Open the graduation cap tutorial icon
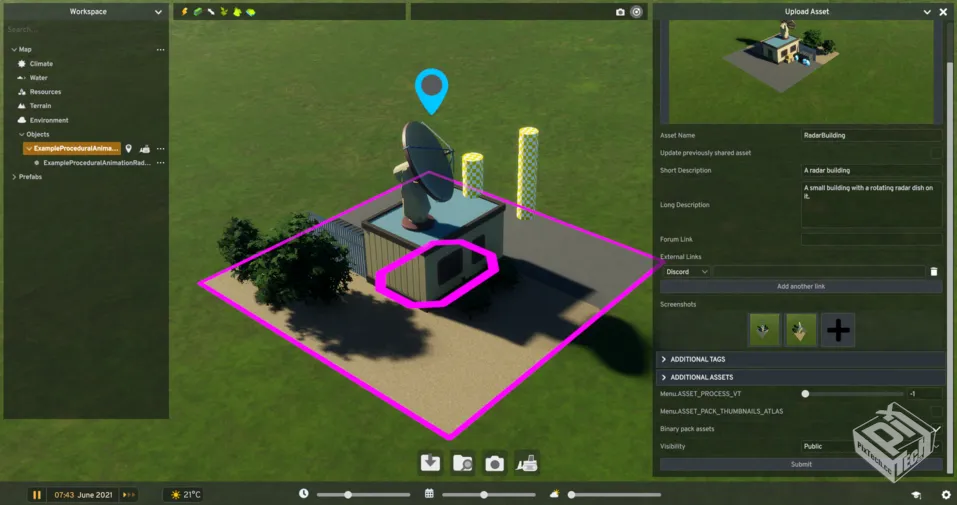Image resolution: width=957 pixels, height=505 pixels. pos(916,495)
